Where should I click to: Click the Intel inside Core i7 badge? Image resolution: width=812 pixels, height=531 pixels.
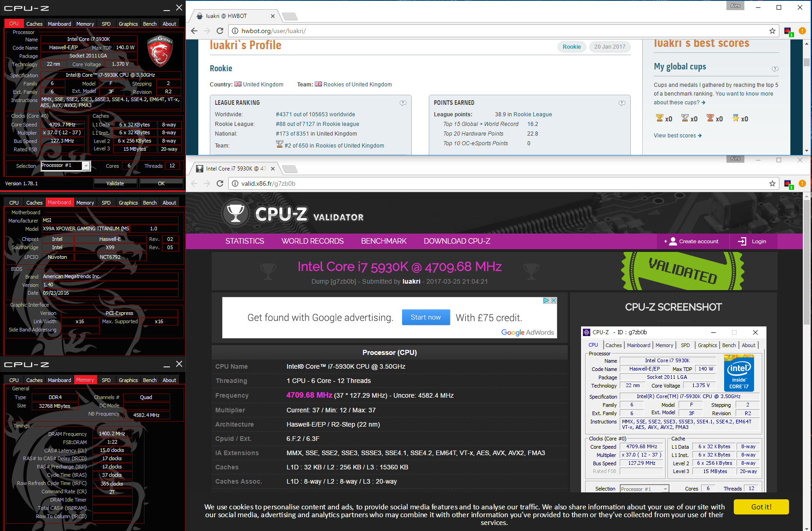pyautogui.click(x=739, y=373)
